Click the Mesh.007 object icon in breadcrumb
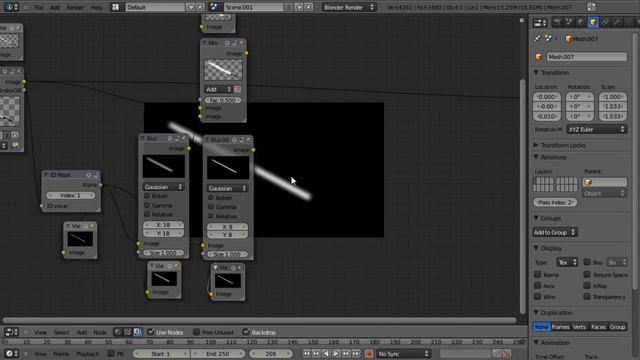Image resolution: width=640 pixels, height=360 pixels. tap(568, 39)
